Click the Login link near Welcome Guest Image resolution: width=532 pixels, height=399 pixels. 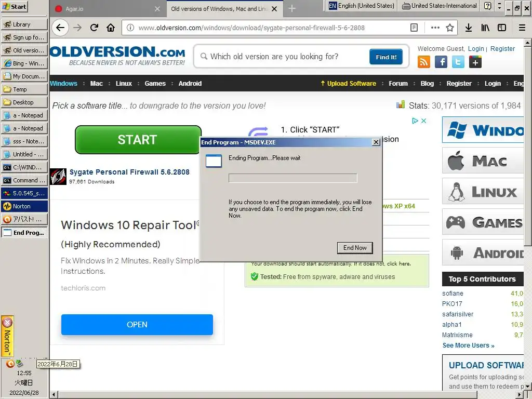click(476, 49)
